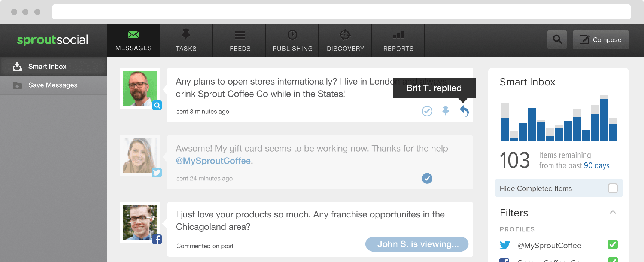Click the avatar of man with glasses
644x262 pixels.
[x=140, y=222]
